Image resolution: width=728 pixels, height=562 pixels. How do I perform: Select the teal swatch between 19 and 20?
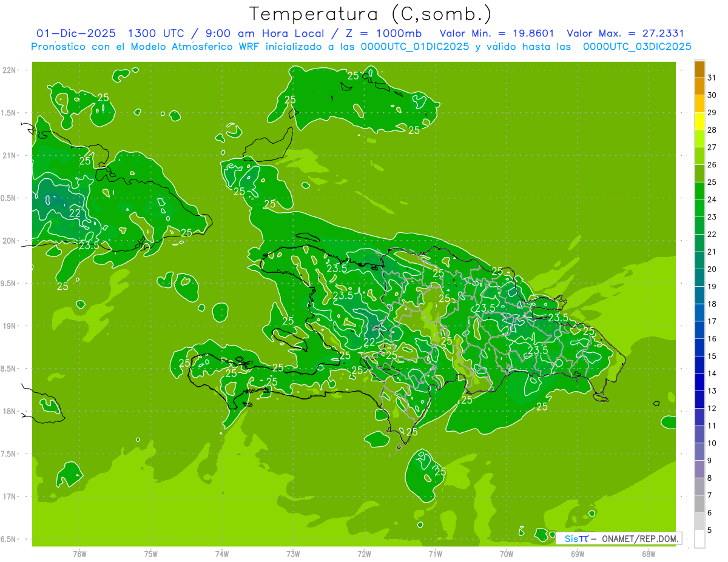[699, 278]
